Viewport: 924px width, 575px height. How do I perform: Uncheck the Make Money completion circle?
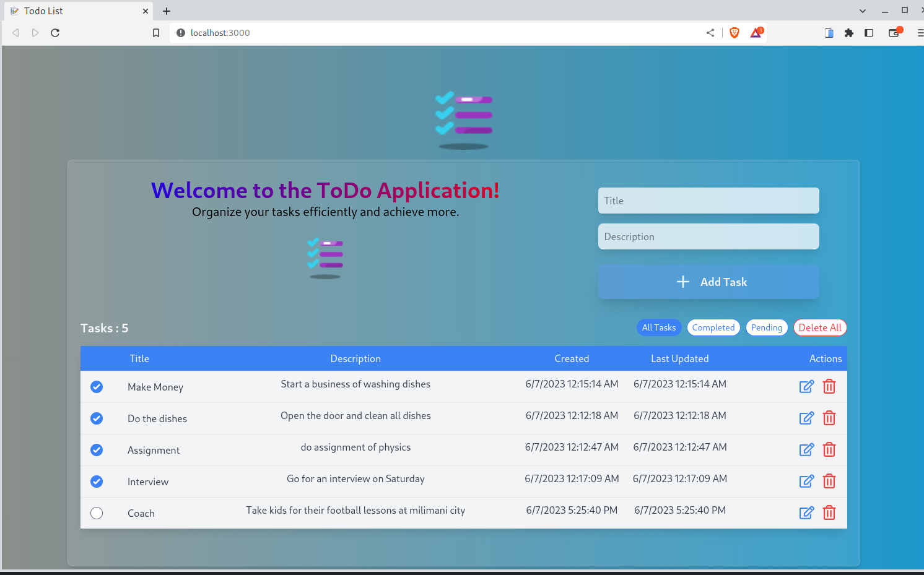pos(97,386)
